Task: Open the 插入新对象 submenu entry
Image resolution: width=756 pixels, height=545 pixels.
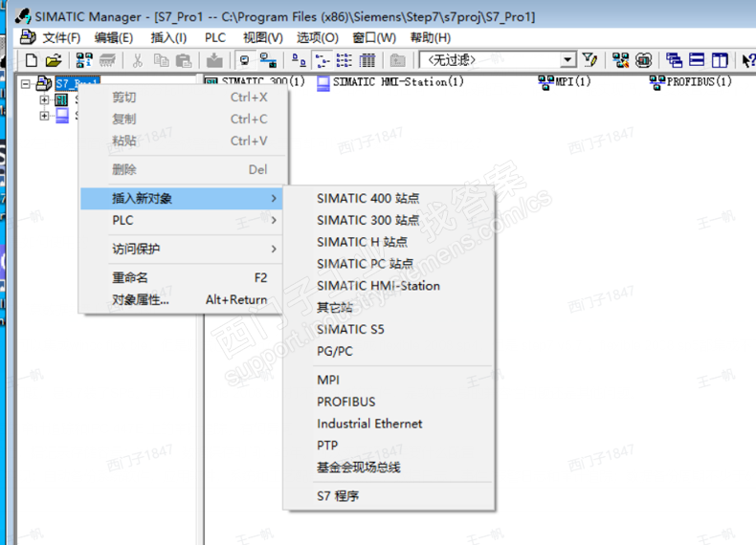Action: 182,199
